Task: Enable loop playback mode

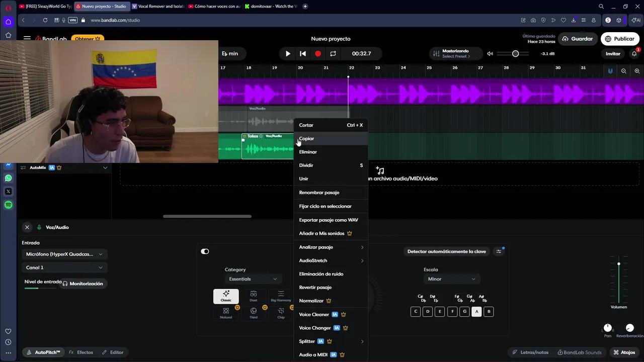Action: pos(333,53)
